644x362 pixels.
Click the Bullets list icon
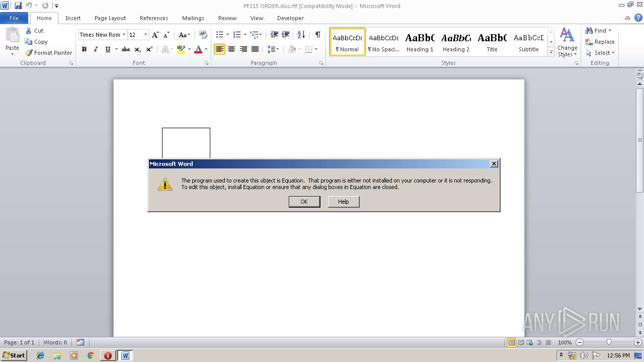tap(219, 35)
